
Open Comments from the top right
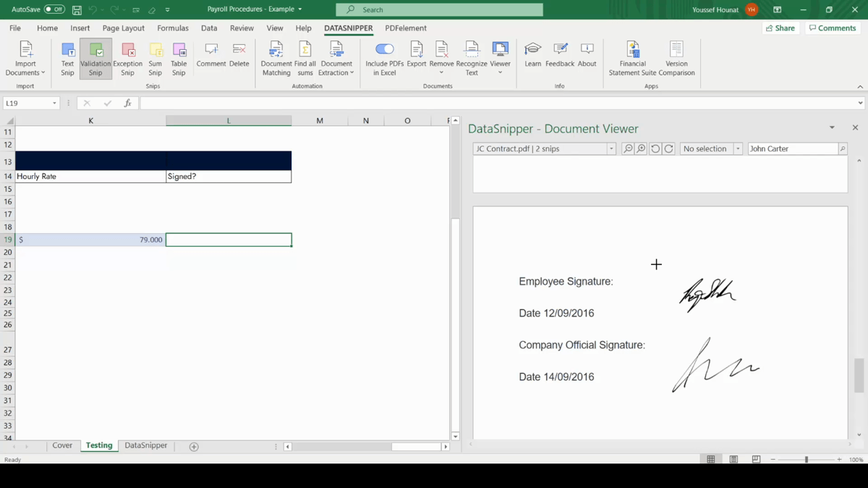click(832, 28)
